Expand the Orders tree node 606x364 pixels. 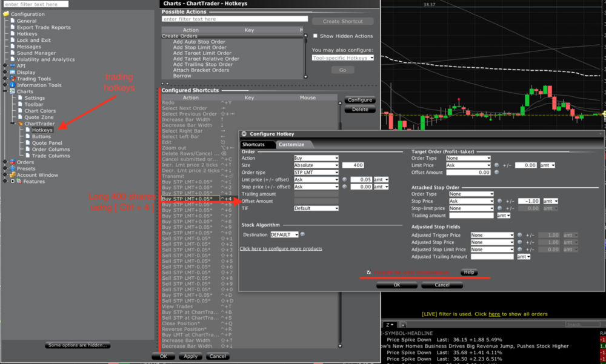pyautogui.click(x=5, y=162)
